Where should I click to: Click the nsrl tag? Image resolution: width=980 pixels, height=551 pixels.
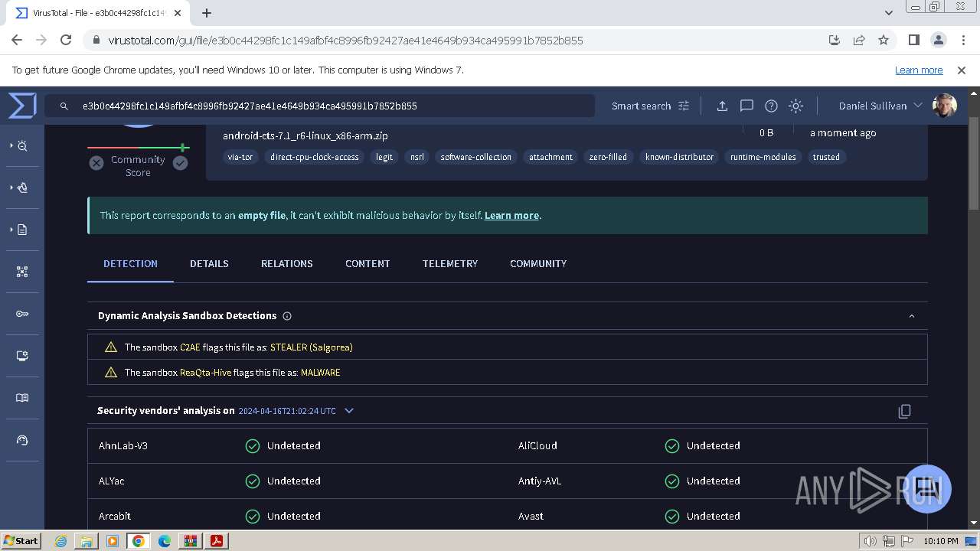(x=417, y=157)
